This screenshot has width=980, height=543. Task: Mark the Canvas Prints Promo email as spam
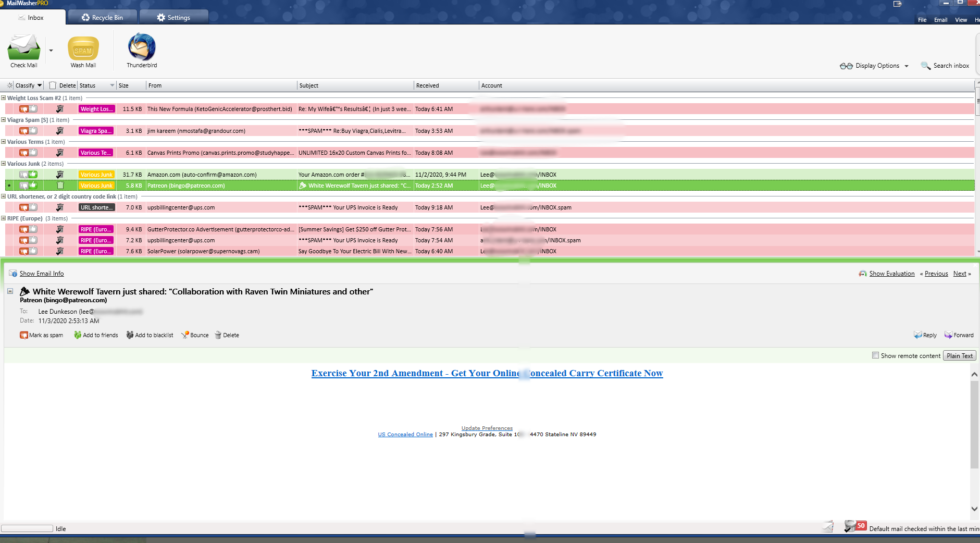click(x=24, y=153)
